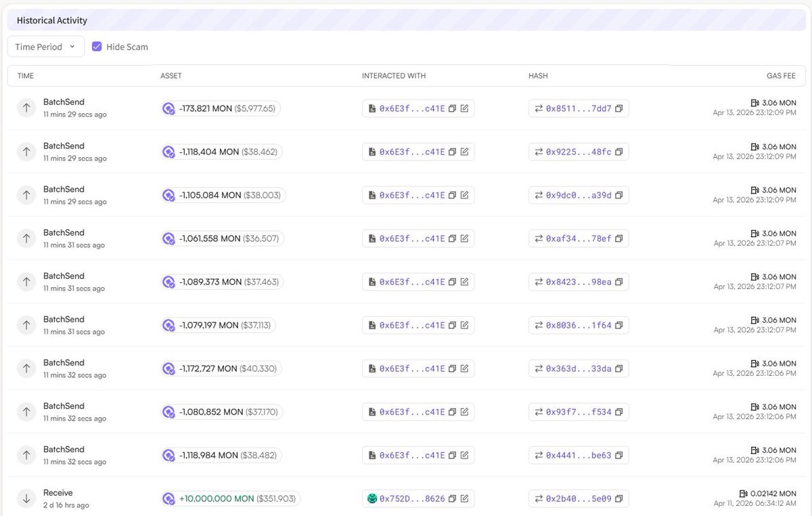Open sender address 0x752D...8626
The height and width of the screenshot is (516, 812).
click(x=412, y=498)
